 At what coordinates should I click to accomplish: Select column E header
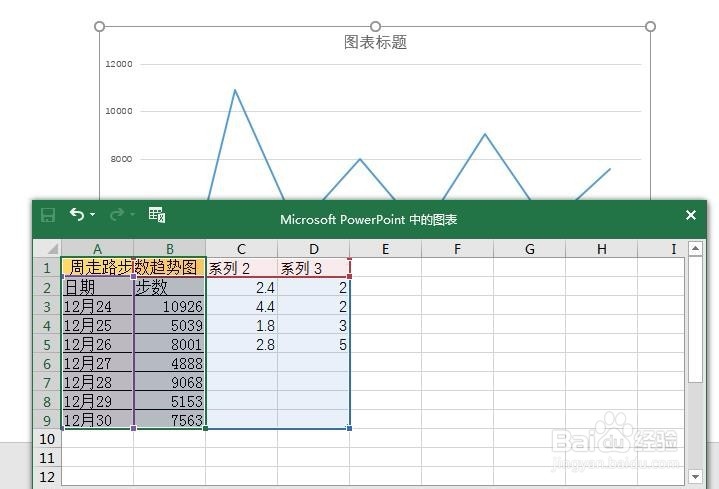click(x=386, y=249)
